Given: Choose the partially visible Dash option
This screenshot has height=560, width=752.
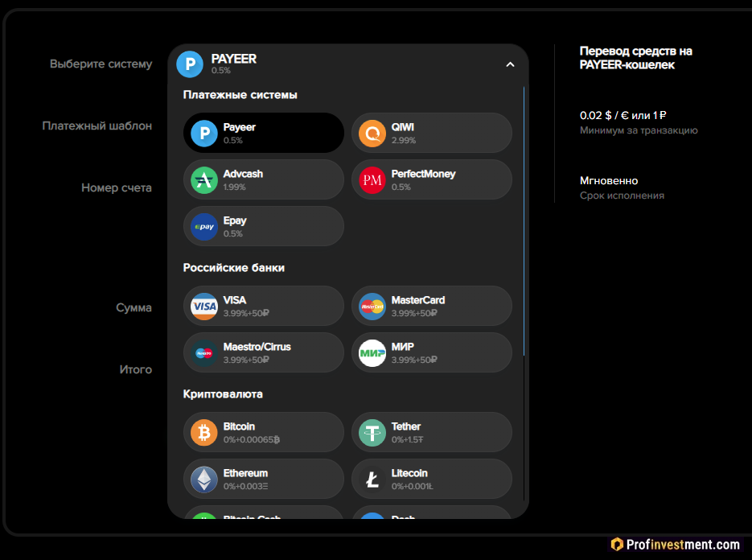Looking at the screenshot, I should tap(432, 514).
